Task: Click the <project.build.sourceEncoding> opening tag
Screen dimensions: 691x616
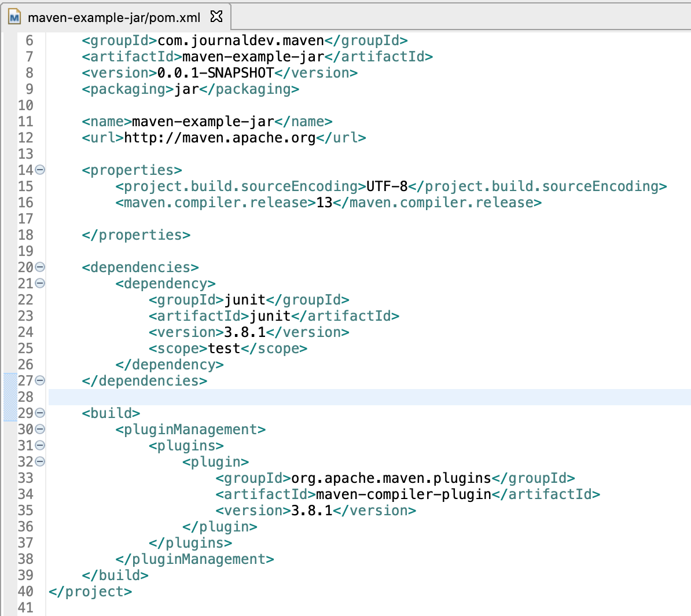Action: (241, 186)
